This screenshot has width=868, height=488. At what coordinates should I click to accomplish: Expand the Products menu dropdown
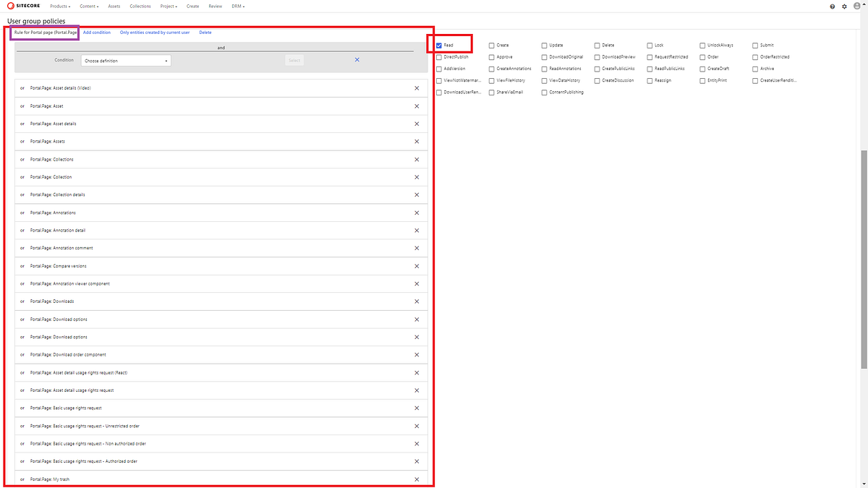click(x=59, y=6)
